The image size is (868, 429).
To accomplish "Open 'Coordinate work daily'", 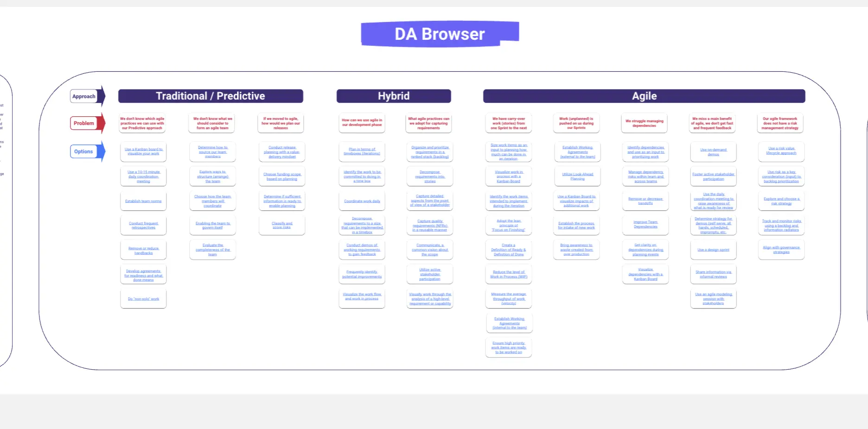I will pyautogui.click(x=362, y=201).
